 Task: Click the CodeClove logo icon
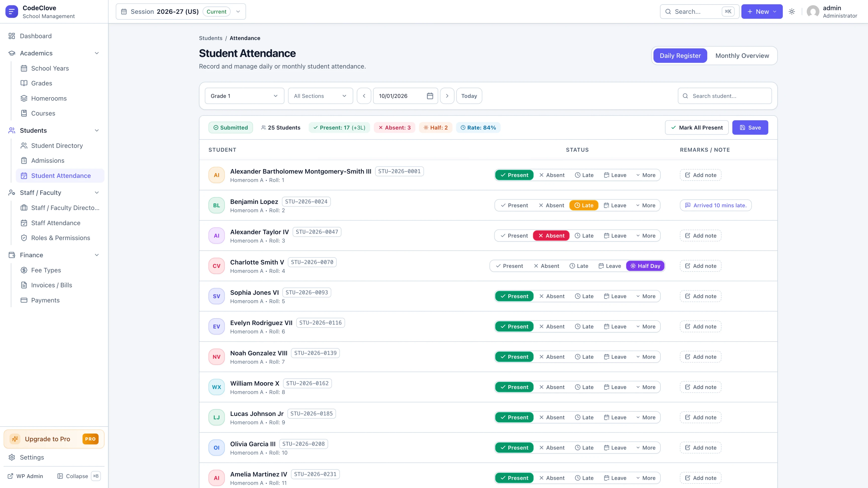[12, 12]
